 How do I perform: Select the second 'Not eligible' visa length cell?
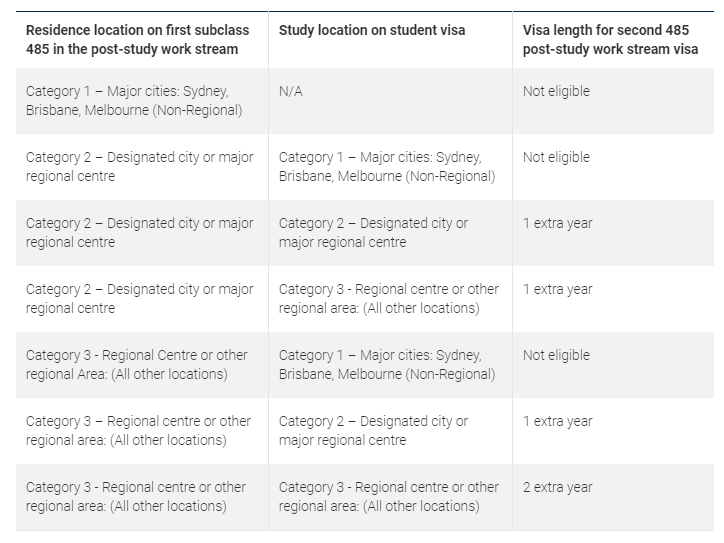[x=556, y=157]
